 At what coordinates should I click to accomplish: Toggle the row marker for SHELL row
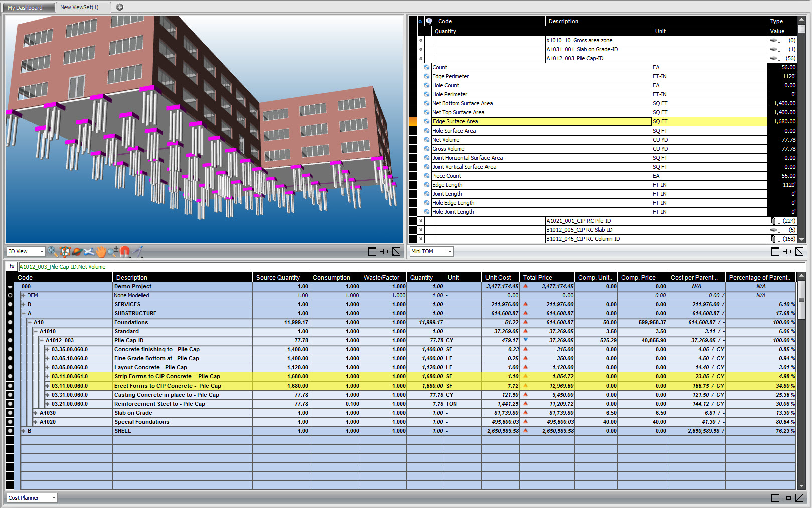[x=10, y=431]
